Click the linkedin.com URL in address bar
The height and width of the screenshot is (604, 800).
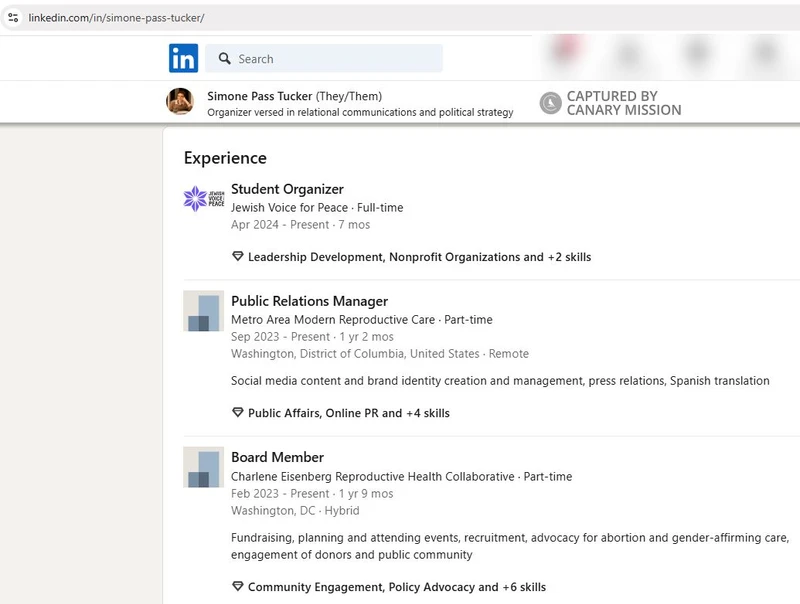coord(116,18)
